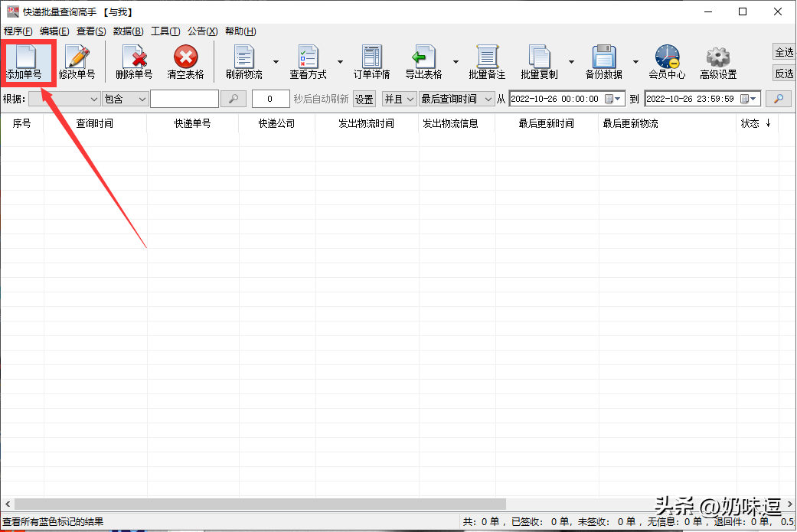
Task: Click the 设置 auto-refresh button
Action: (x=364, y=100)
